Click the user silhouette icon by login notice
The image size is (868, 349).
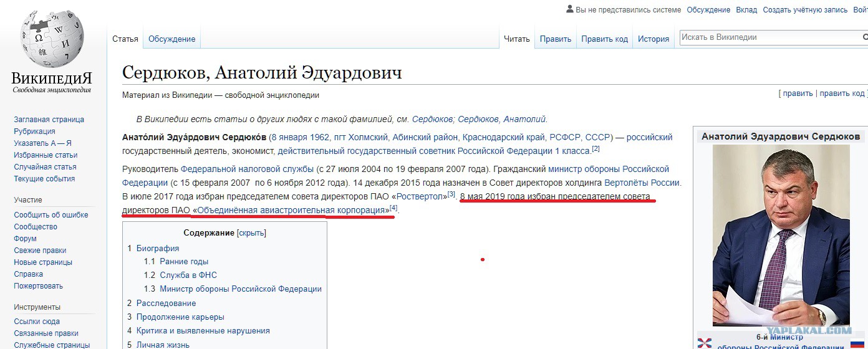(x=569, y=9)
